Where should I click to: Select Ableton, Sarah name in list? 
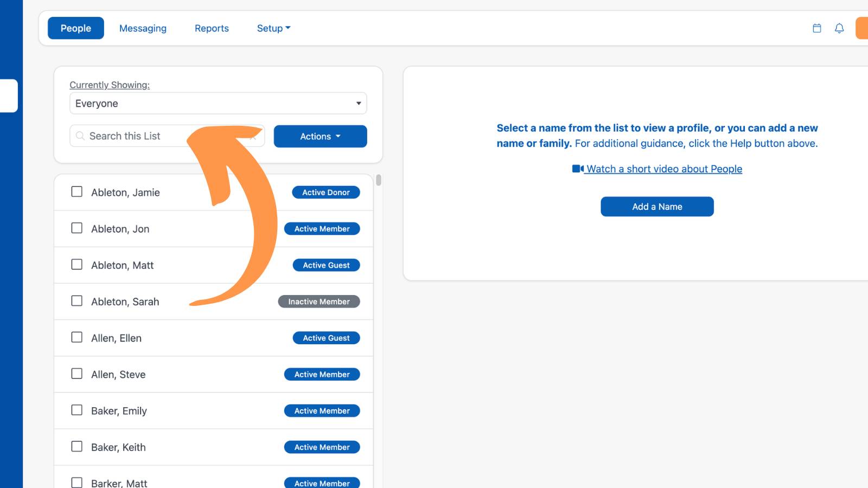(x=125, y=301)
